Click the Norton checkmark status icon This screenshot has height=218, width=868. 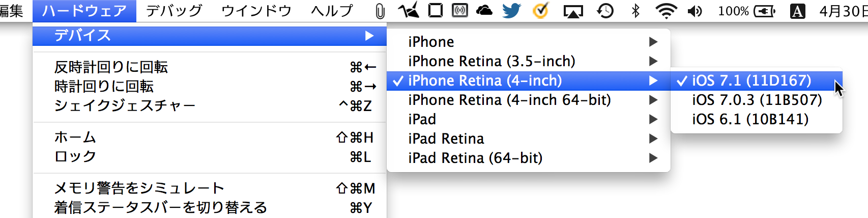[540, 11]
